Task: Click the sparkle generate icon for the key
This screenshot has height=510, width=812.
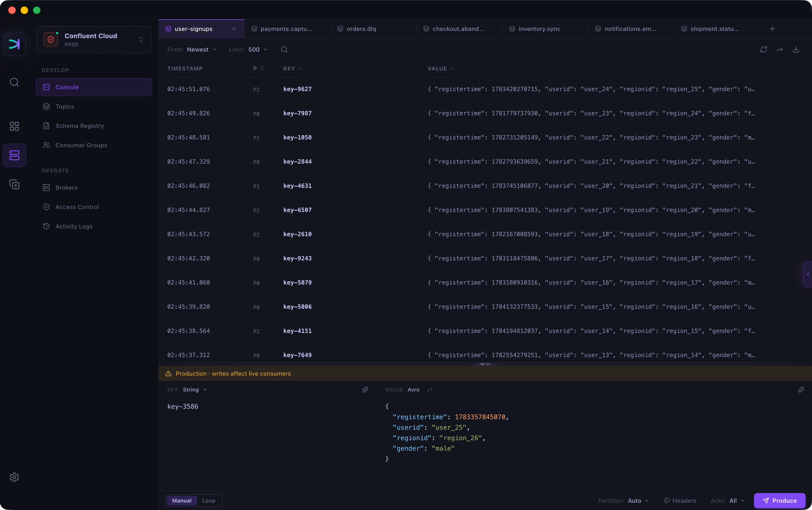Action: point(365,389)
